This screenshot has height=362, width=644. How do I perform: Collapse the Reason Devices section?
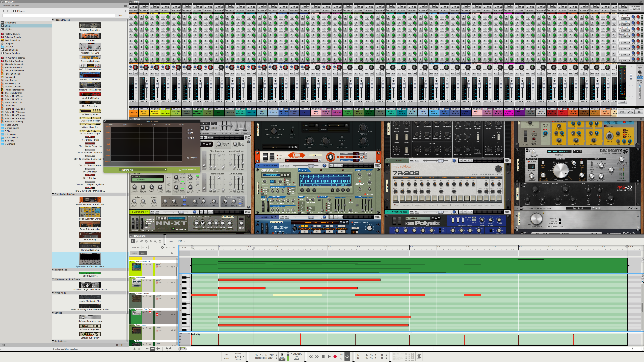tap(53, 20)
